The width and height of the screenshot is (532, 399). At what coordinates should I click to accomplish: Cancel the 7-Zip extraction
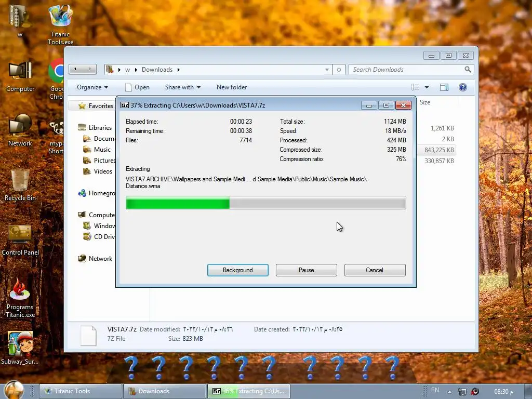click(x=375, y=270)
